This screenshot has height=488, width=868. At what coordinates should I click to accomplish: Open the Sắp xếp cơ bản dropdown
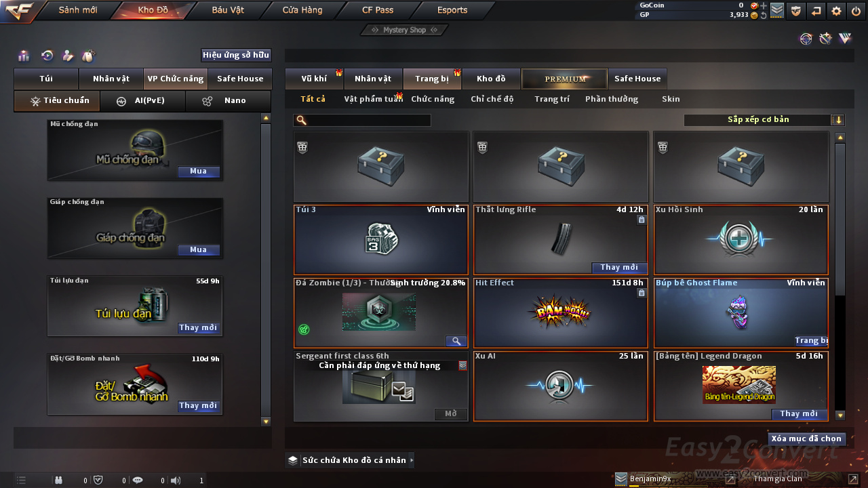(764, 120)
